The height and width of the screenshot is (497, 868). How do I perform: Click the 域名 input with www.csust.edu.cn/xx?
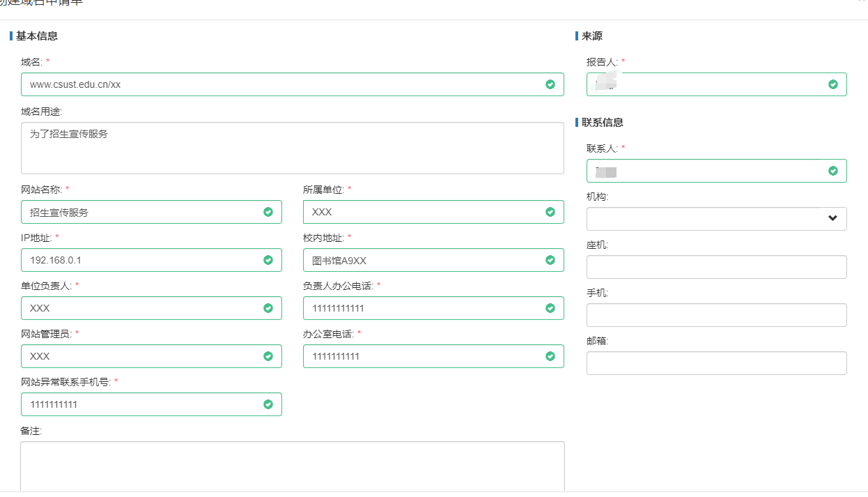click(279, 84)
